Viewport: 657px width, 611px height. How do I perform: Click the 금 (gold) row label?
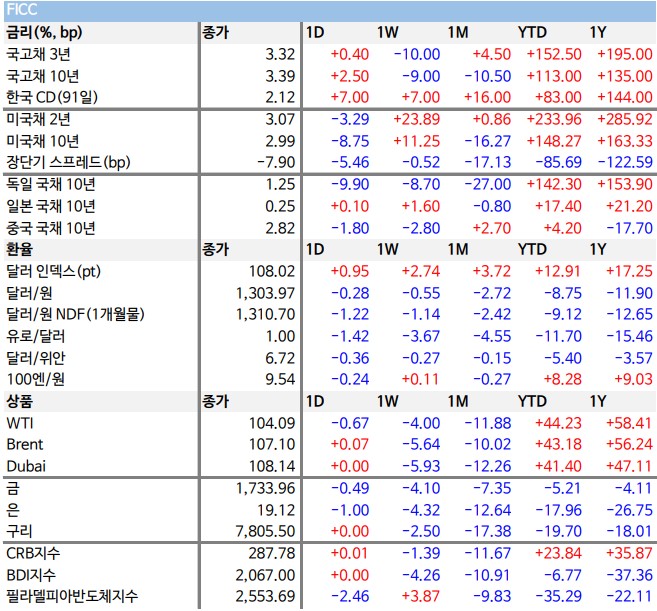(x=13, y=488)
